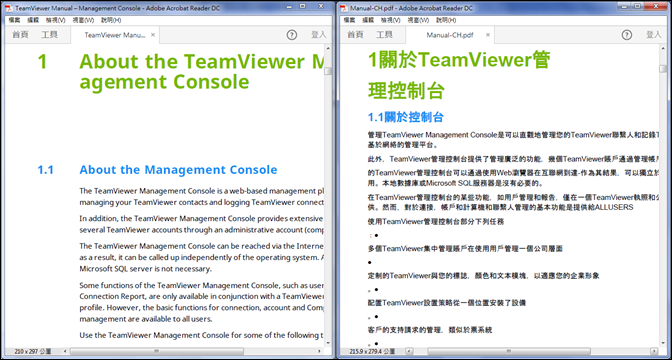Click 登入 in the left window

pos(318,35)
